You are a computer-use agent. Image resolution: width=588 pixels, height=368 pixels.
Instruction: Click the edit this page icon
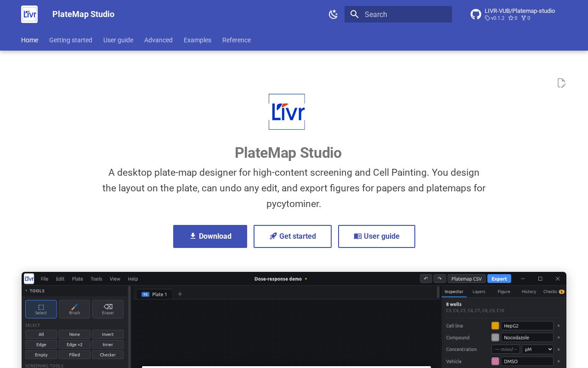561,83
